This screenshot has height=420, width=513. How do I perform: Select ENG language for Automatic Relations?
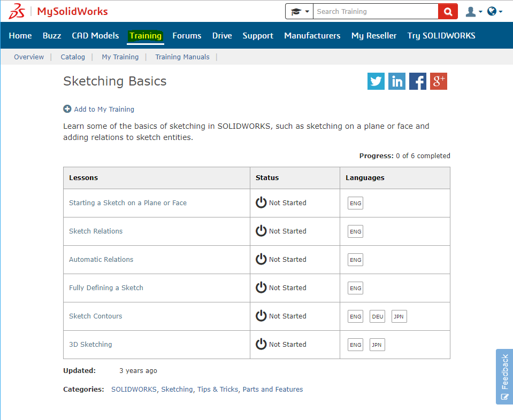355,260
